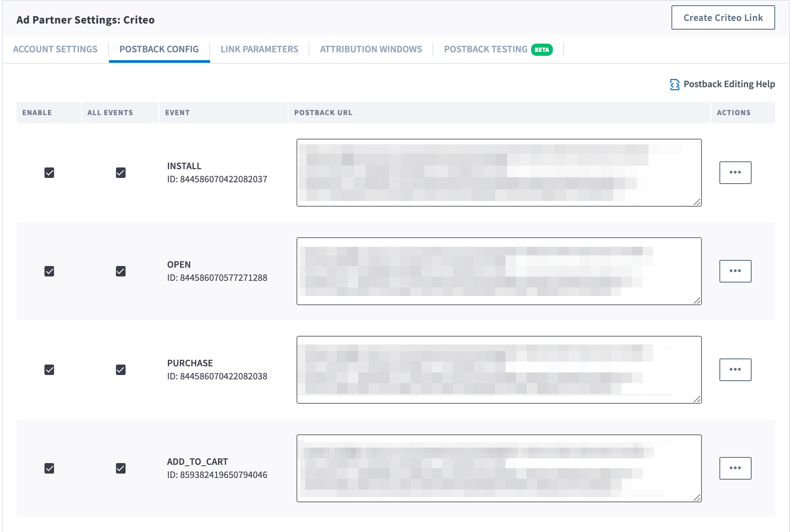
Task: Click the ID 844586070577271288 text
Action: pyautogui.click(x=217, y=278)
